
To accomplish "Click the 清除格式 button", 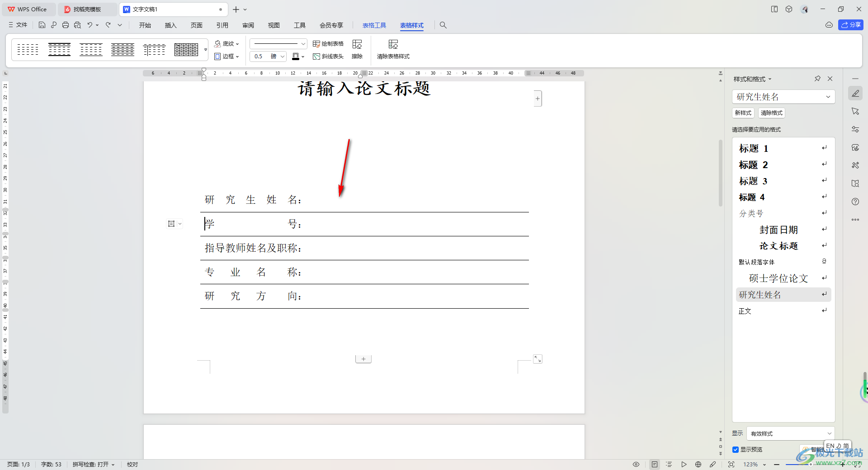I will click(771, 113).
